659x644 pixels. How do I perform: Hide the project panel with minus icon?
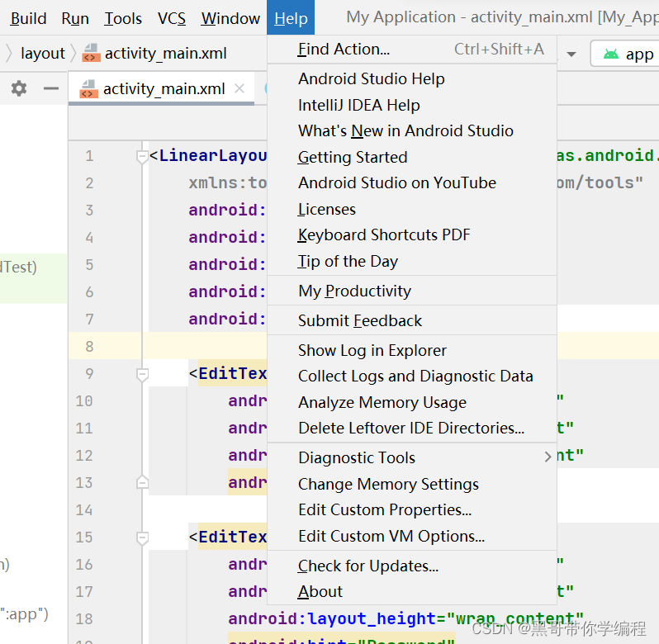coord(51,88)
